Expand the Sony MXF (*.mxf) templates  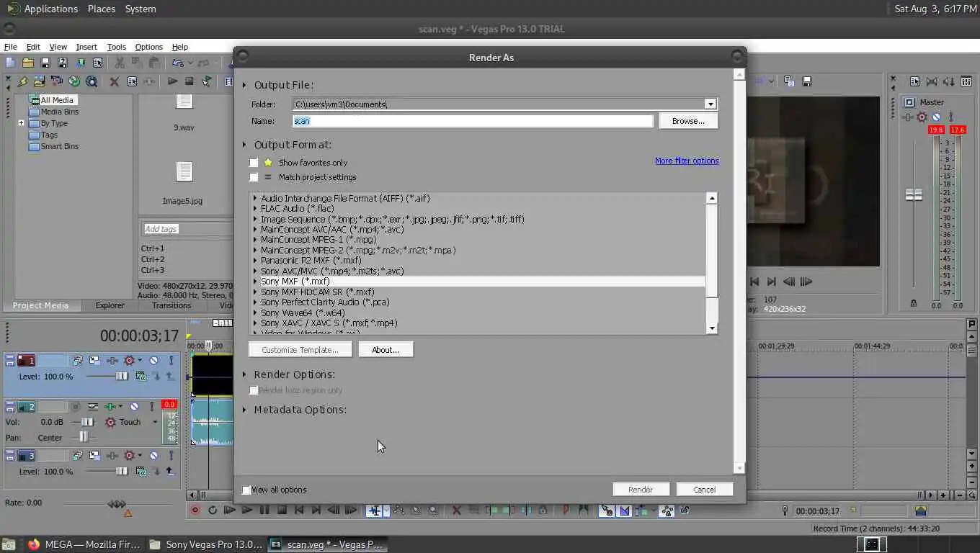[x=254, y=282]
